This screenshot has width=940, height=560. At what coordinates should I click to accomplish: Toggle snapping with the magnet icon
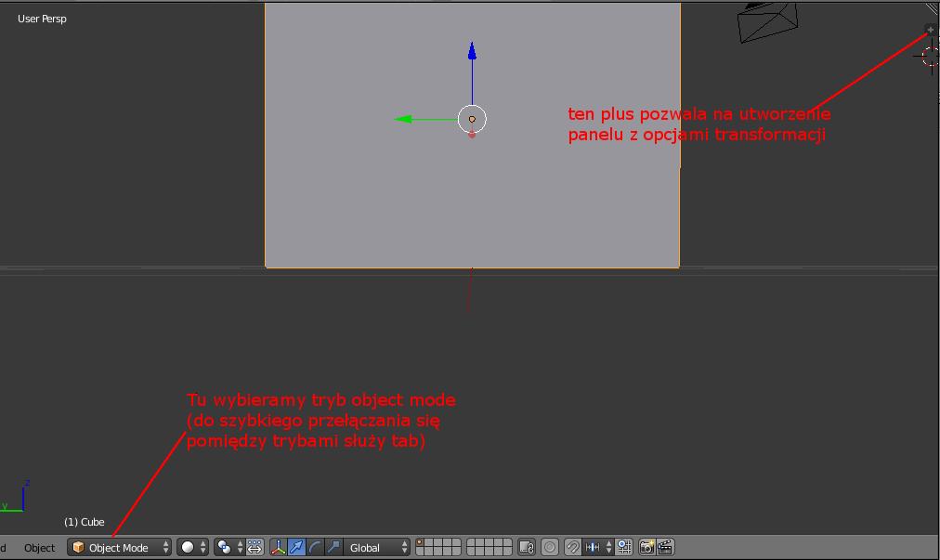pos(572,547)
